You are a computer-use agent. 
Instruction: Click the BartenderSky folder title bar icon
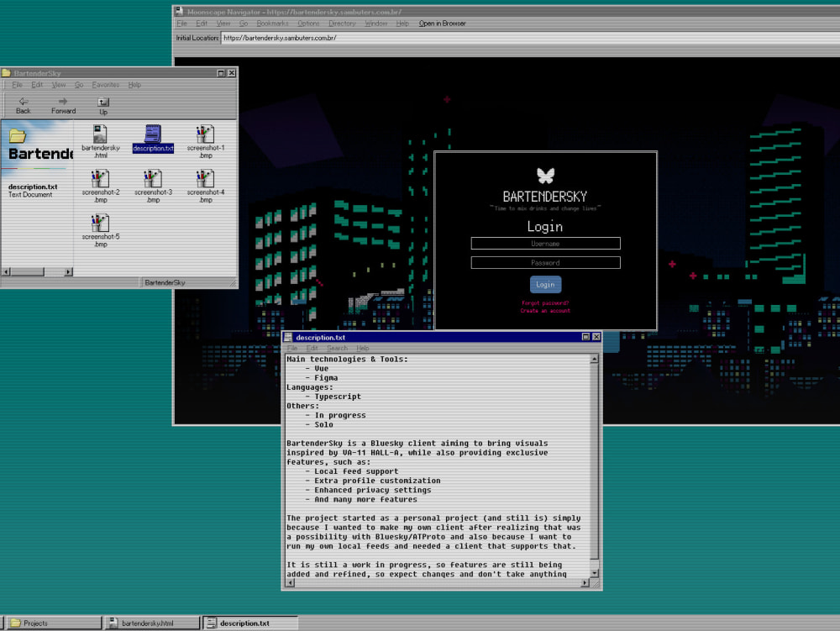[7, 73]
